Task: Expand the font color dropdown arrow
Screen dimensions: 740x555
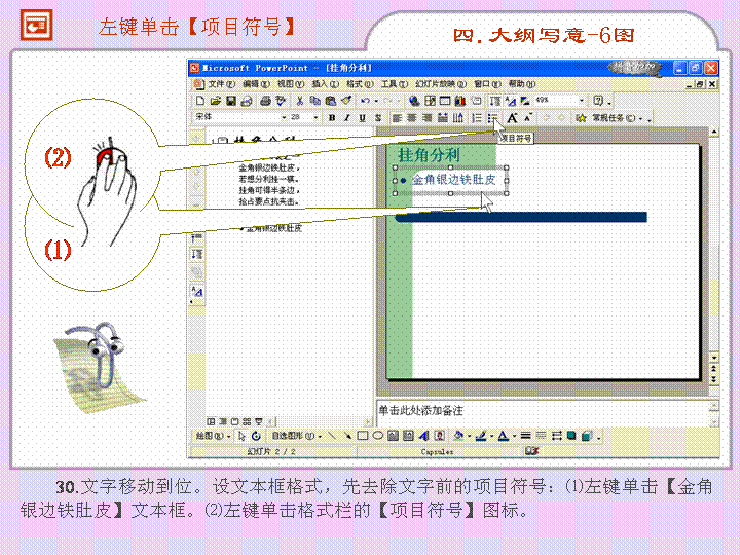Action: [x=514, y=437]
